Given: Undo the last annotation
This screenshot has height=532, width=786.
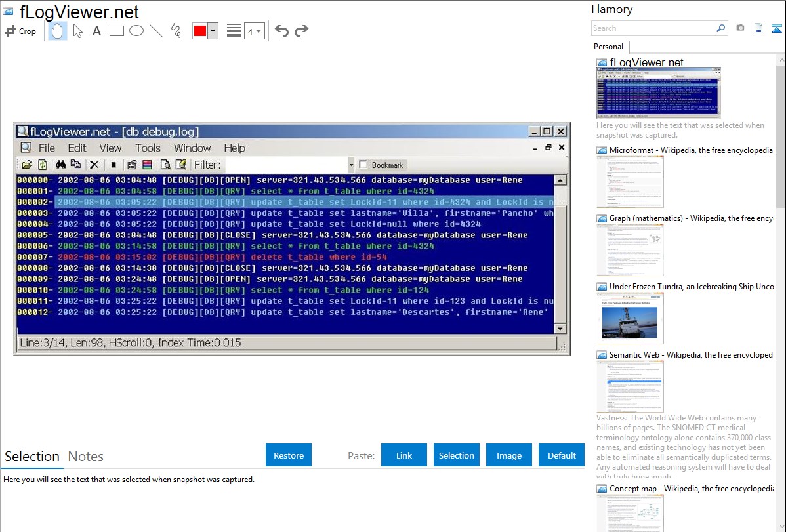Looking at the screenshot, I should click(281, 31).
